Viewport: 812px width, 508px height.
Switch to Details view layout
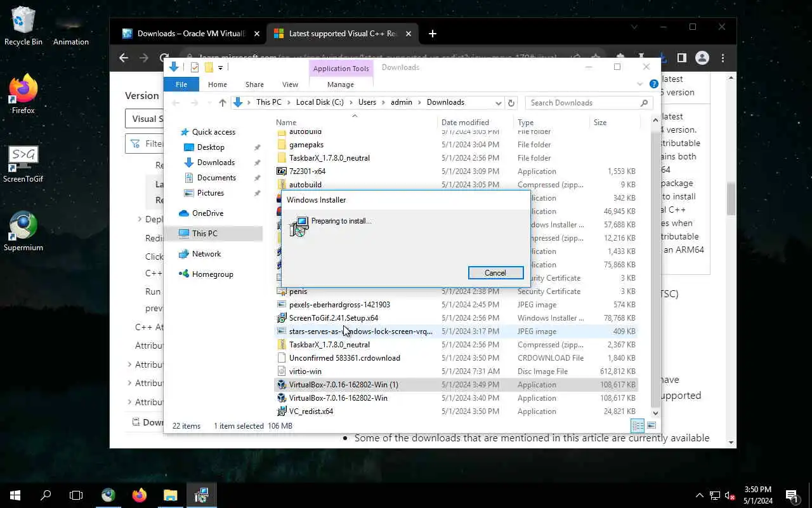coord(638,426)
